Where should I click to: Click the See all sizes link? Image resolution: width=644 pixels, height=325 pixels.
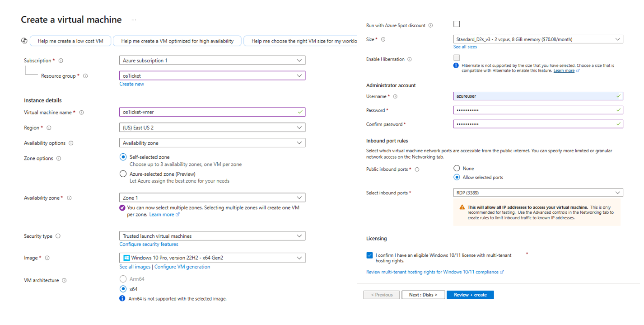pos(465,47)
